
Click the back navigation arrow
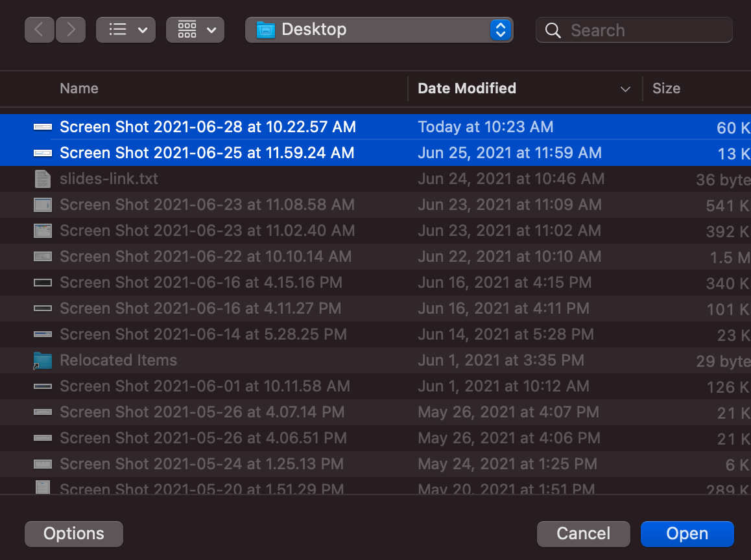39,29
